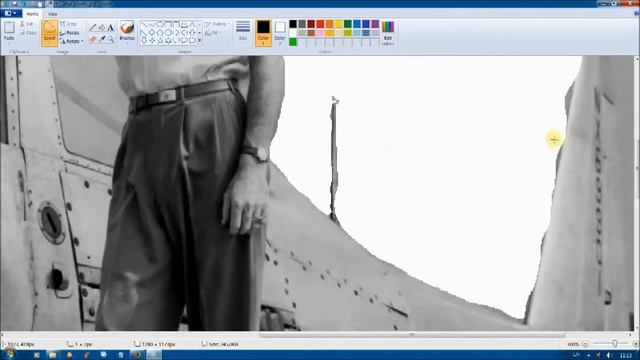
Task: Pick the orange color swatch
Action: (329, 24)
